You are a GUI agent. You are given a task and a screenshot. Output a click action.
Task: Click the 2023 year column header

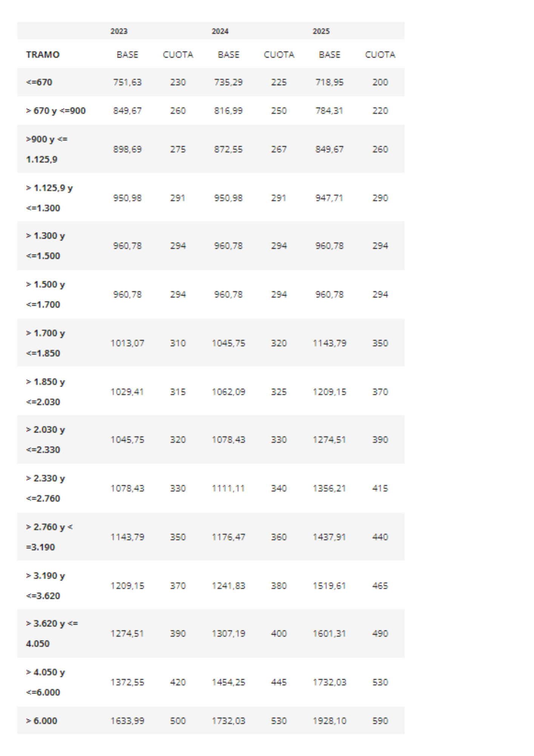[x=119, y=31]
